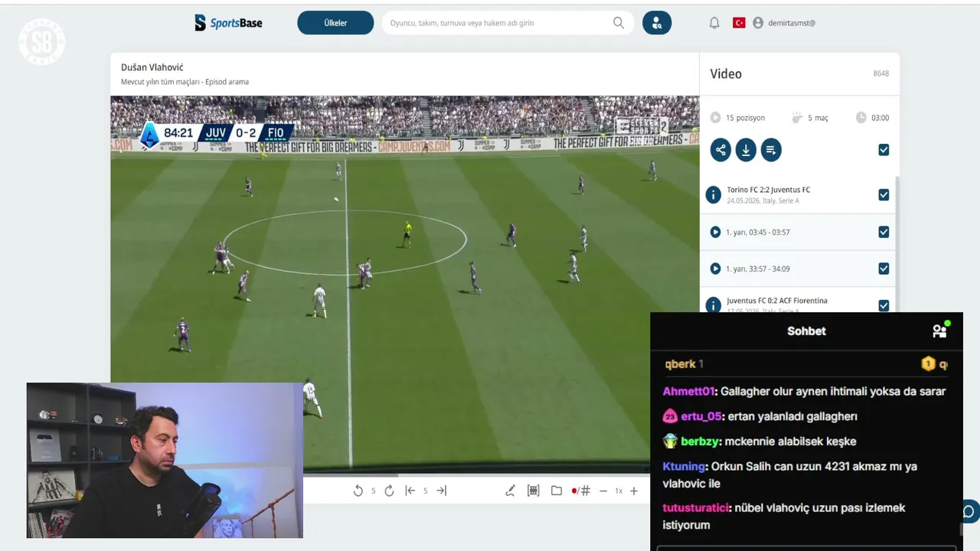This screenshot has height=551, width=980.
Task: Toggle the Torino FC 2:2 Juventus FC checkbox
Action: (884, 195)
